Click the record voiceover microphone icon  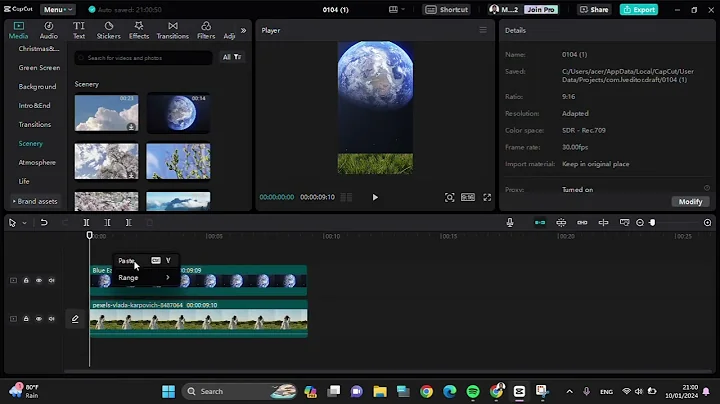point(510,223)
